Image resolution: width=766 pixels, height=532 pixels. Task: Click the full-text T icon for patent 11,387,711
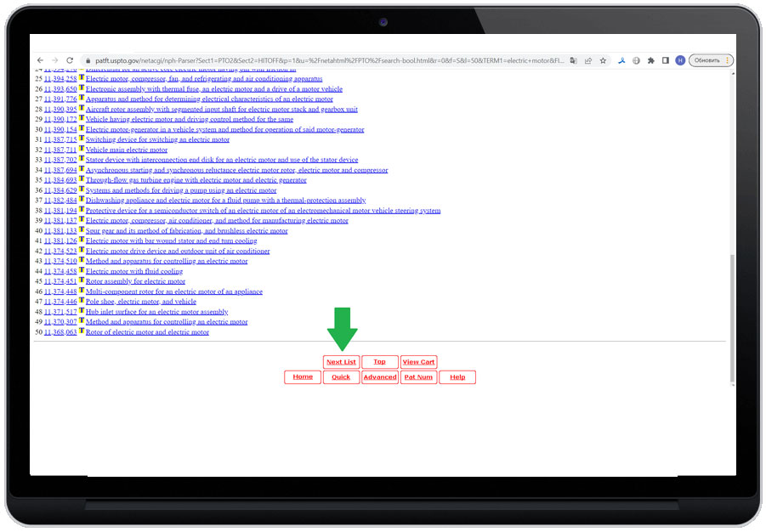click(82, 150)
